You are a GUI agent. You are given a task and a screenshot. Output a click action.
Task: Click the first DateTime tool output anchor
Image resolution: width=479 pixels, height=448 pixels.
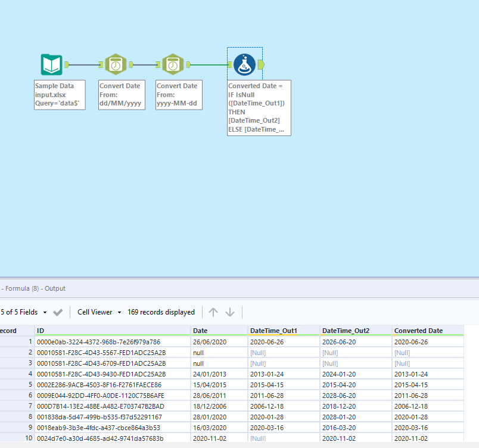click(x=131, y=64)
